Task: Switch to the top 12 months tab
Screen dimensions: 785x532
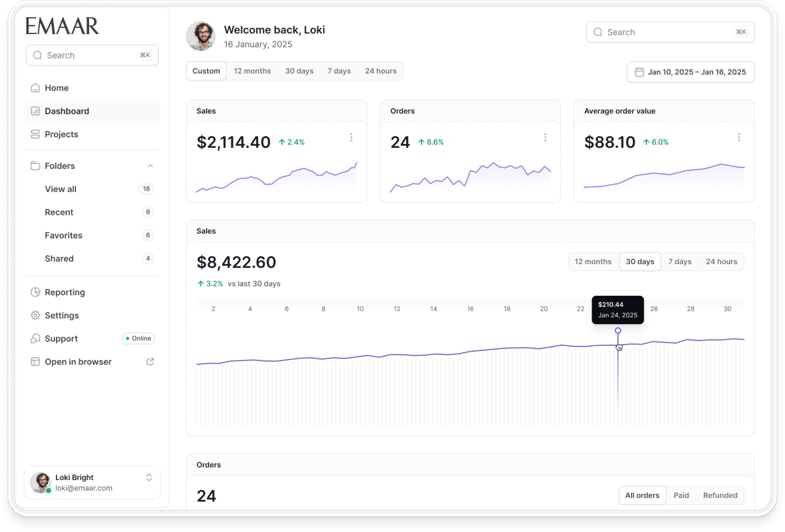Action: [x=252, y=71]
